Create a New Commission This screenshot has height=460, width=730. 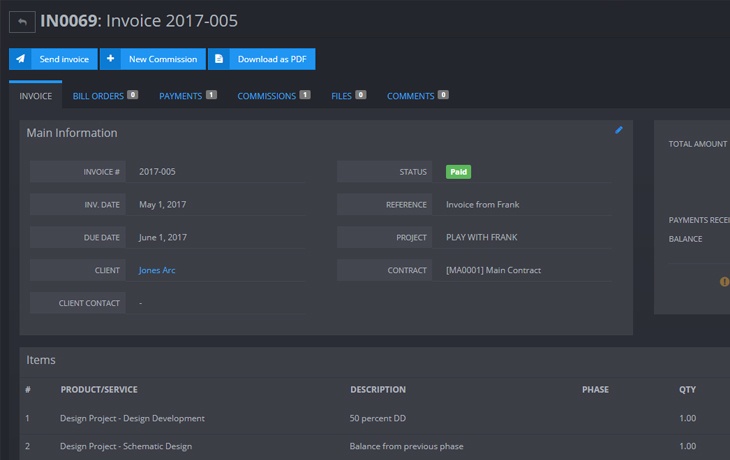(x=153, y=59)
